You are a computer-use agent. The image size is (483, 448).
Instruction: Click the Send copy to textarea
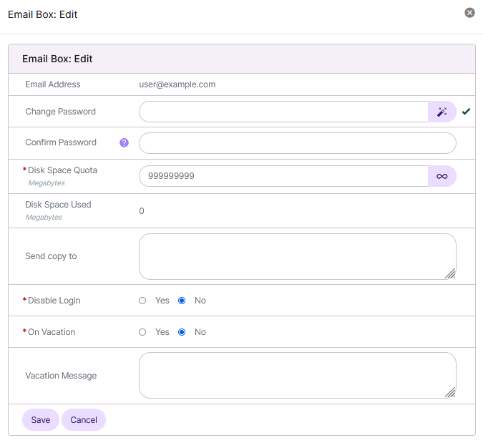pyautogui.click(x=297, y=256)
